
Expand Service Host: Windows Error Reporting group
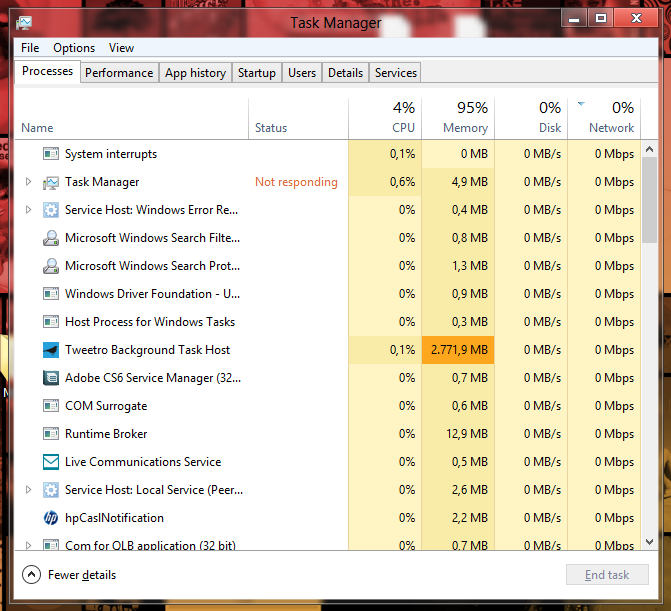(x=28, y=210)
